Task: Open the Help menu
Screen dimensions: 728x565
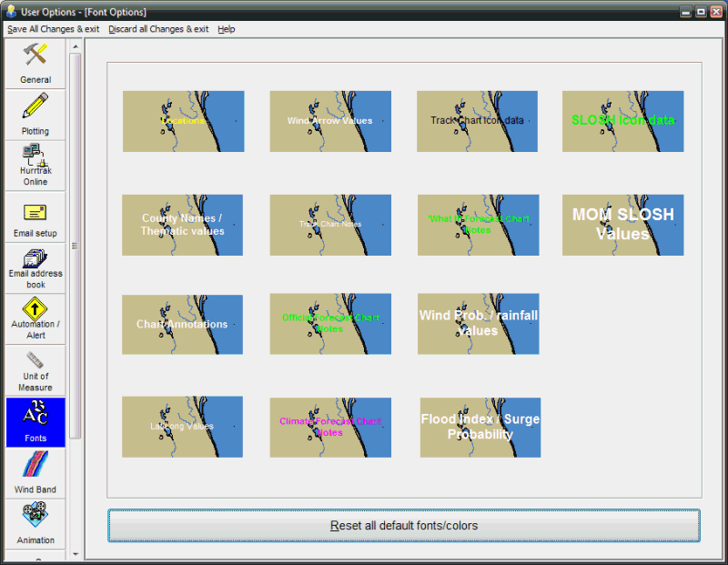Action: click(227, 29)
